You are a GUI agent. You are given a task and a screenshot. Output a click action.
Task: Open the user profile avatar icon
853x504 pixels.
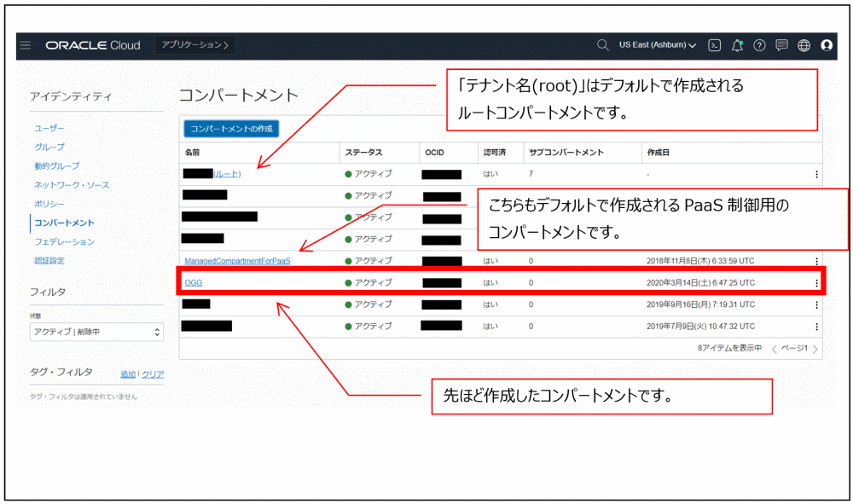click(827, 45)
